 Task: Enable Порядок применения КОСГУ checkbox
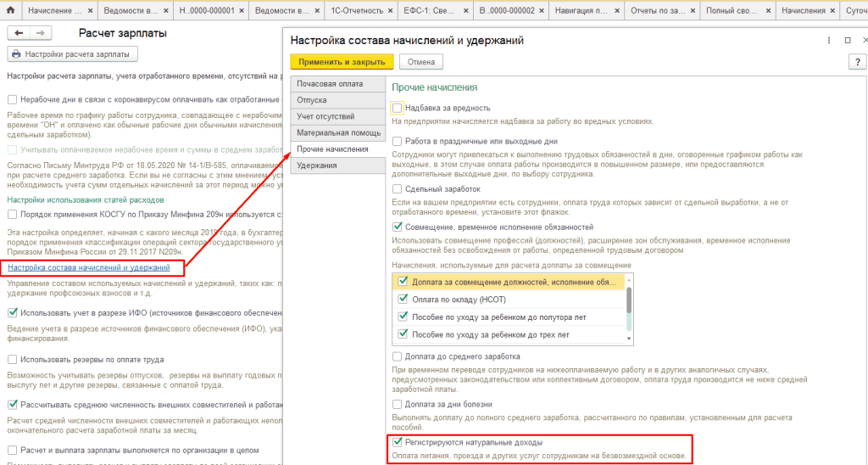(12, 214)
